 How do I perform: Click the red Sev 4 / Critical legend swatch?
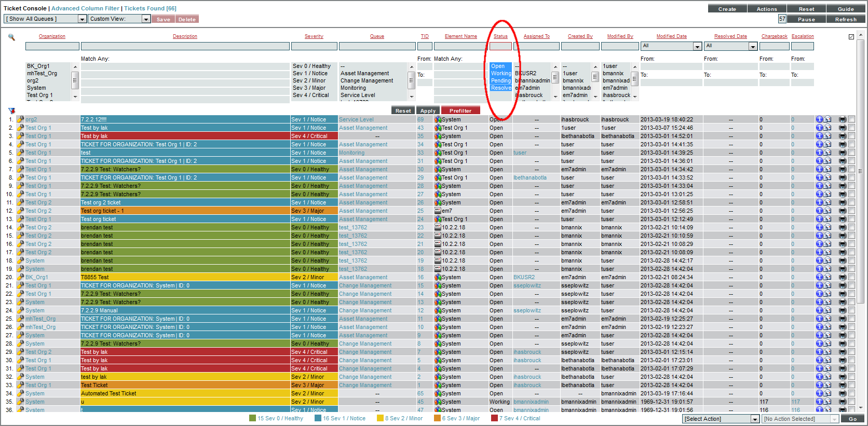pos(494,418)
